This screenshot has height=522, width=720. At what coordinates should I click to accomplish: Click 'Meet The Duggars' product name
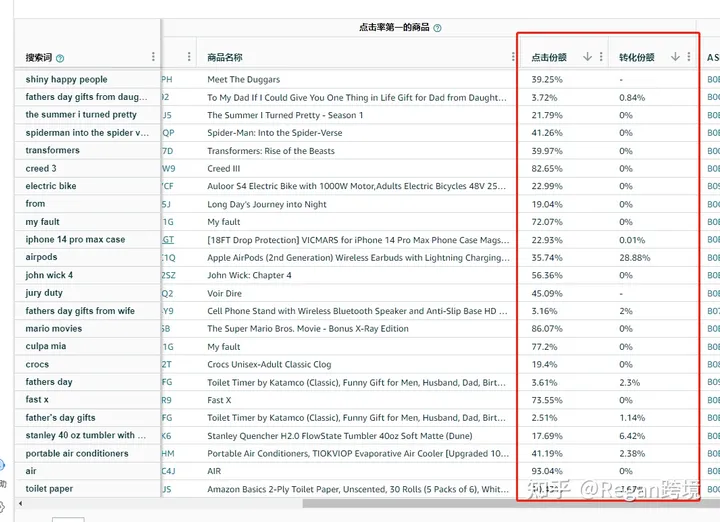(x=244, y=79)
